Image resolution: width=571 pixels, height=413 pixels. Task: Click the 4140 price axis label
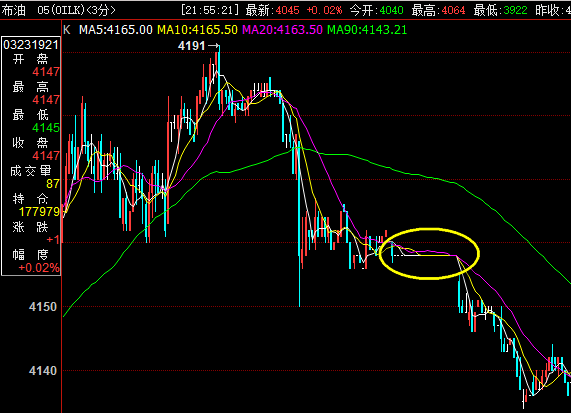43,371
